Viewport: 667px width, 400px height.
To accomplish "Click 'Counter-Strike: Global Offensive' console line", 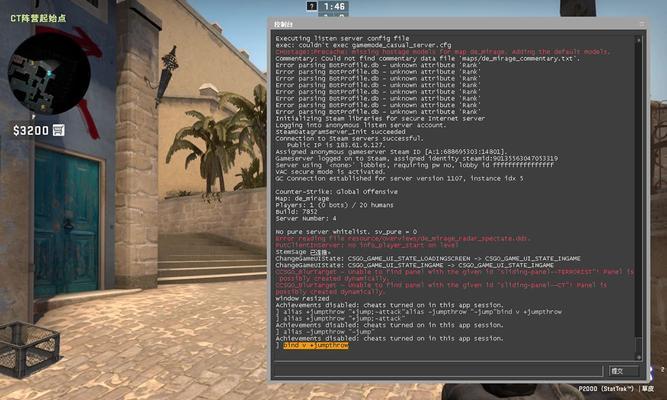I will (336, 191).
